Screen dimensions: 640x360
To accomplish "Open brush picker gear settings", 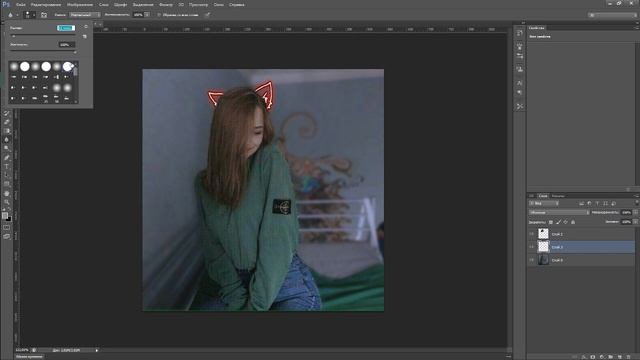I will (86, 27).
